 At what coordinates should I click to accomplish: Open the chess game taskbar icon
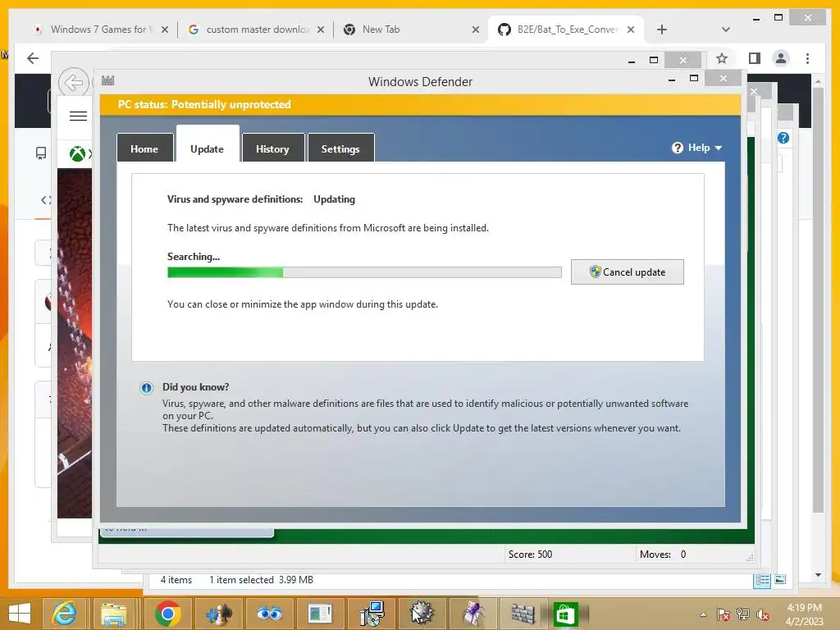pyautogui.click(x=218, y=614)
